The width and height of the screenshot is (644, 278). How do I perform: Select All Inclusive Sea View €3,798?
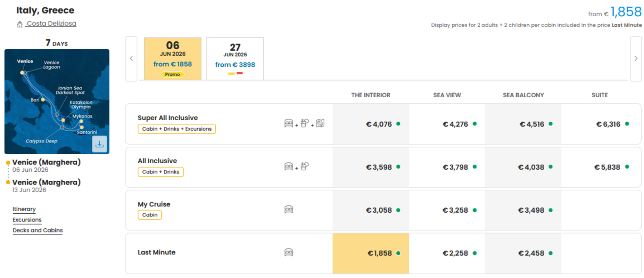447,167
